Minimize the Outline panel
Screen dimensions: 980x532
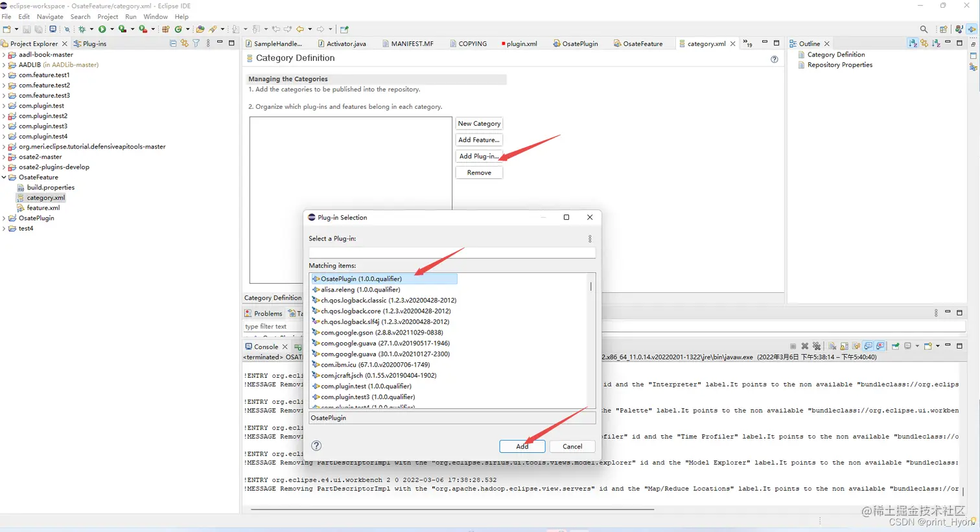[x=948, y=43]
